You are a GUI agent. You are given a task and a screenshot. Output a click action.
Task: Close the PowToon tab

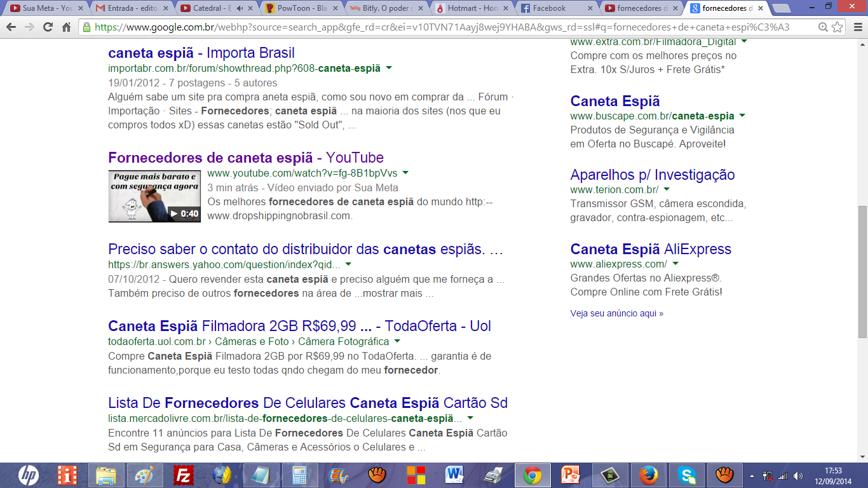tap(335, 8)
